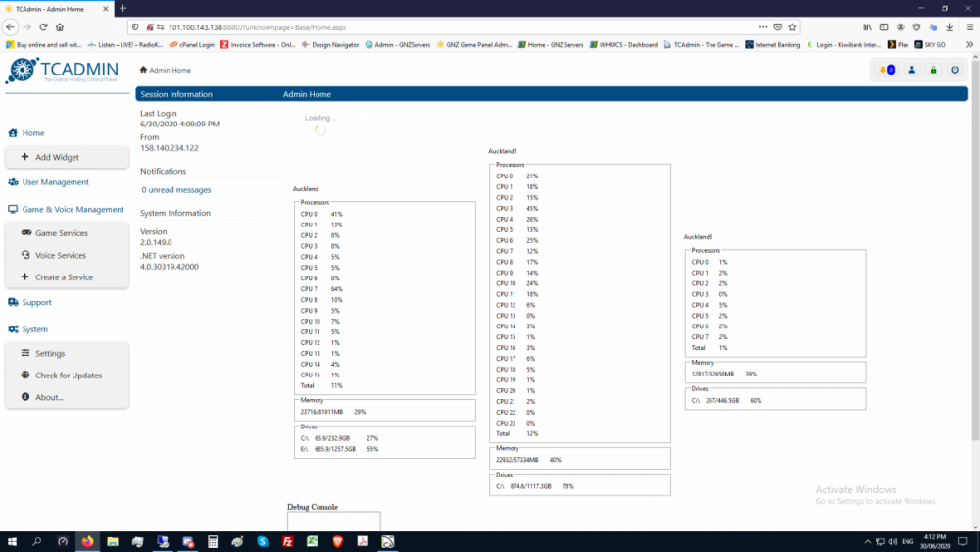Viewport: 980px width, 552px height.
Task: Click the green lock icon in header
Action: (933, 70)
